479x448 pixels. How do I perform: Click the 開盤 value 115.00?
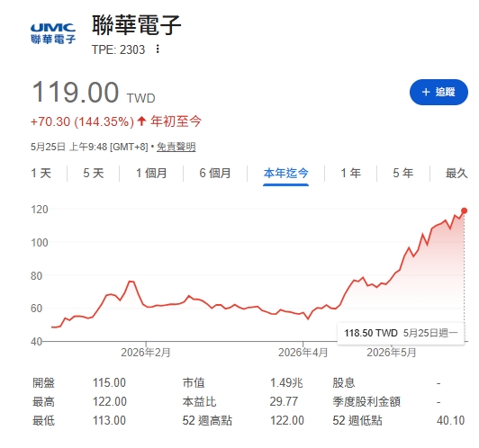[109, 382]
